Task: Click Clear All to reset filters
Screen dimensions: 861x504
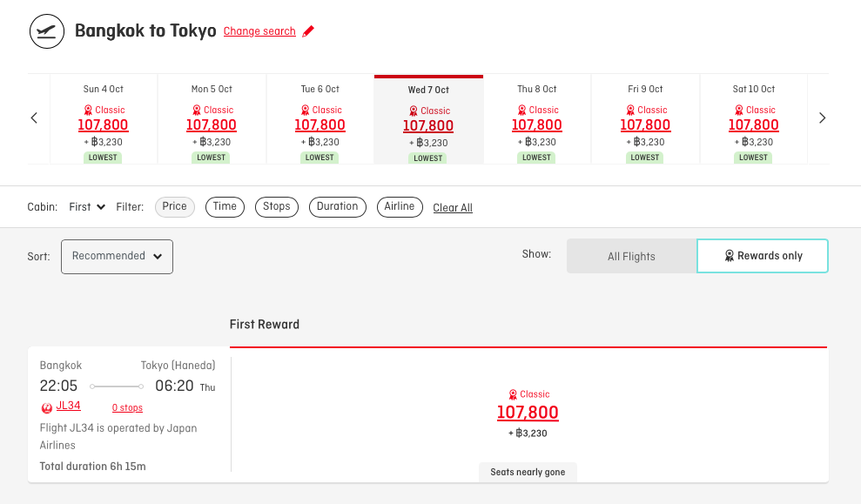Action: [452, 207]
